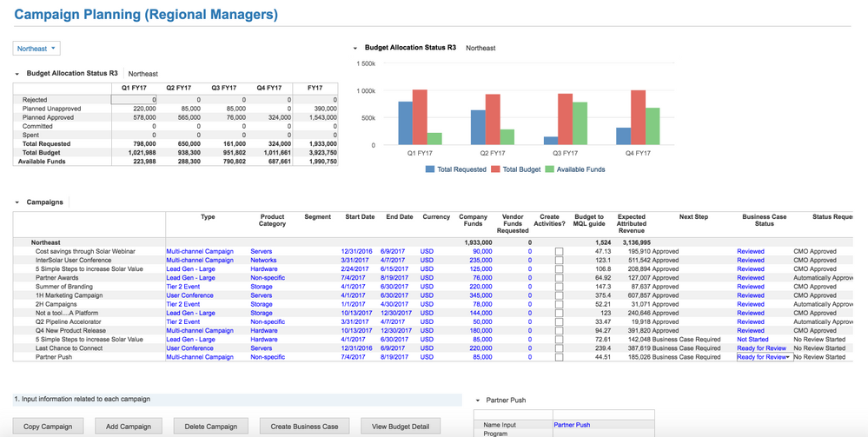This screenshot has width=868, height=437.
Task: Collapse the Partner Push details panel
Action: click(x=478, y=401)
